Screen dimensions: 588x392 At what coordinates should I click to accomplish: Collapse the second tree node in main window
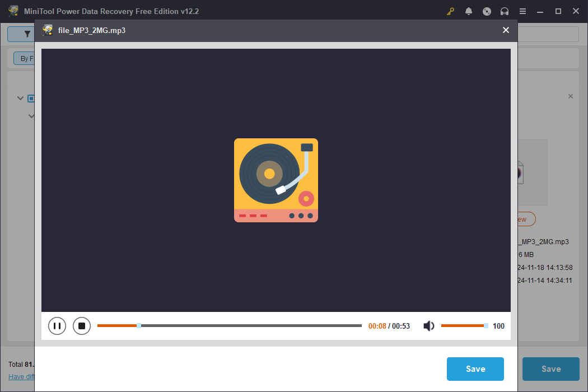31,116
